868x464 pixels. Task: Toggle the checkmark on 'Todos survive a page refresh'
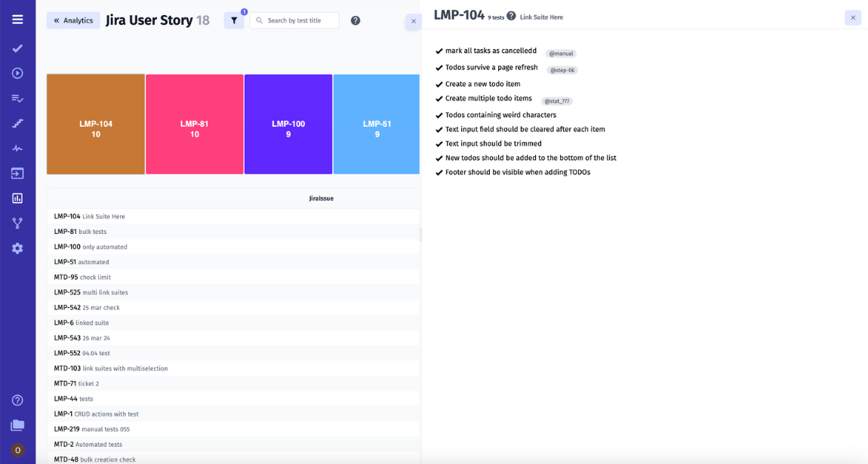(439, 67)
